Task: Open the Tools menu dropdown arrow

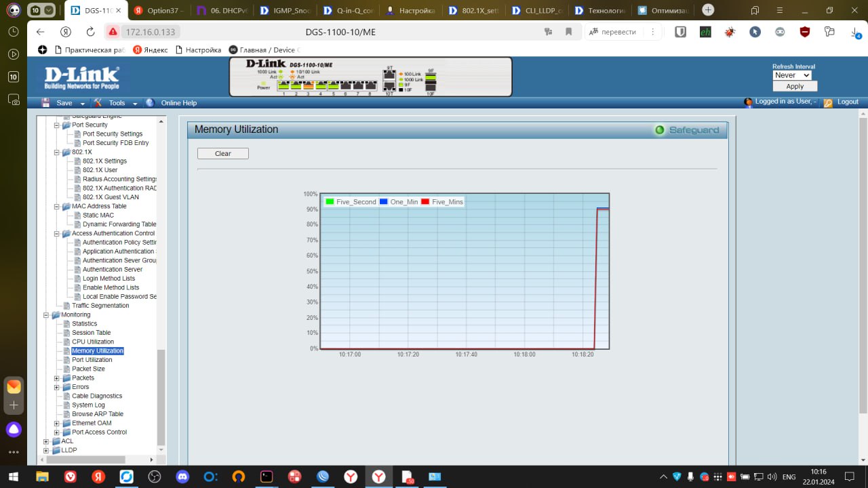Action: click(135, 104)
